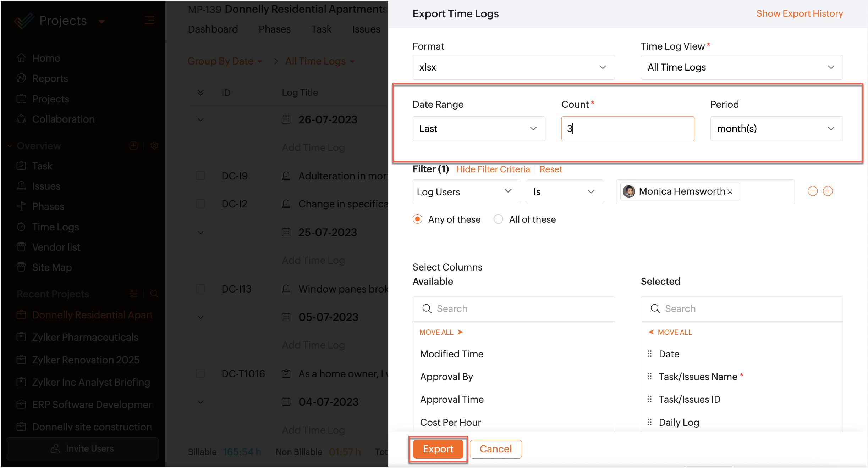This screenshot has width=868, height=468.
Task: Open the Date Range Last dropdown
Action: 478,129
